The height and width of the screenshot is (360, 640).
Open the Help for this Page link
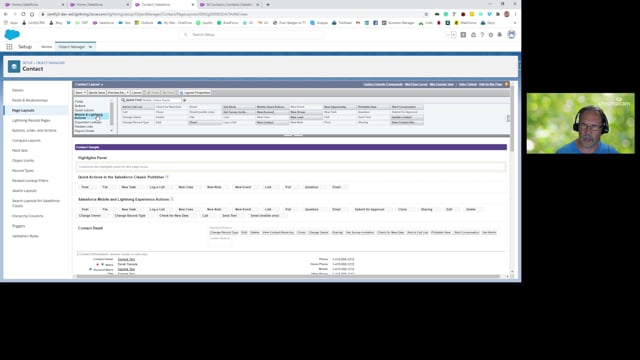click(x=491, y=84)
